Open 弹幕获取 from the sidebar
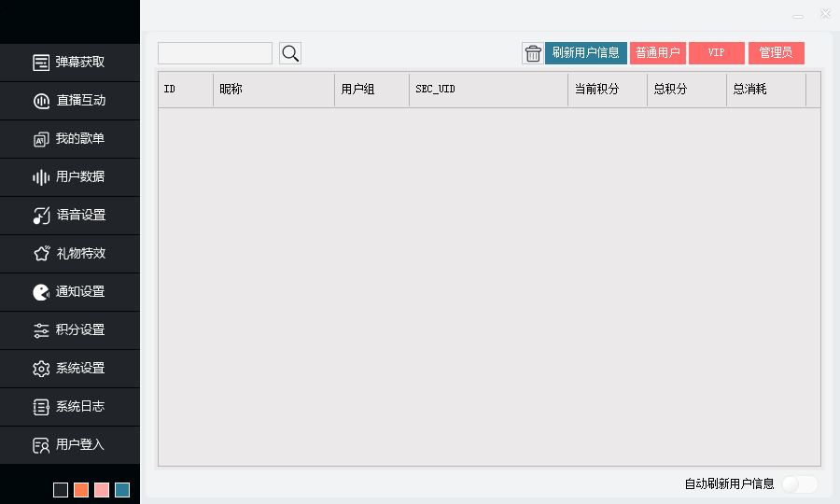The height and width of the screenshot is (504, 840). (x=70, y=62)
